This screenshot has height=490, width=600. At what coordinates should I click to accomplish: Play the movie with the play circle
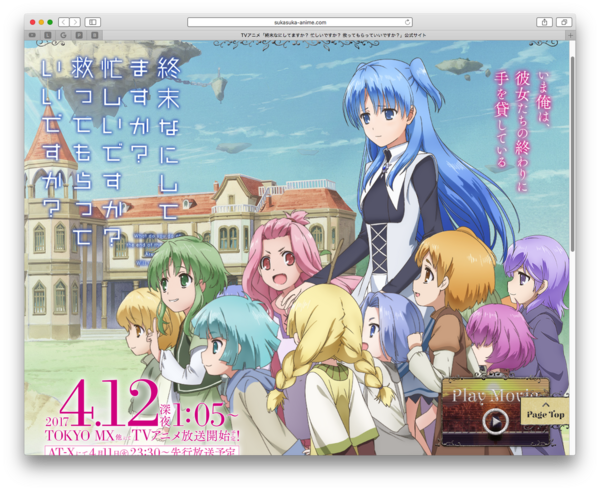[496, 422]
